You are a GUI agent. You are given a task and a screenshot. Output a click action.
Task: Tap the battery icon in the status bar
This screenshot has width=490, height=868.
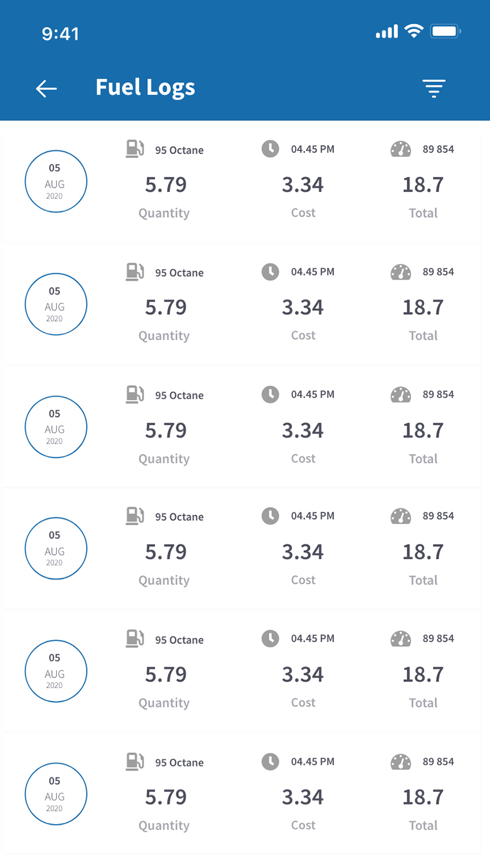[445, 31]
